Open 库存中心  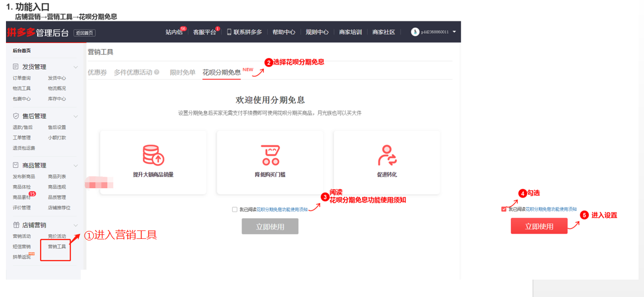click(x=57, y=99)
